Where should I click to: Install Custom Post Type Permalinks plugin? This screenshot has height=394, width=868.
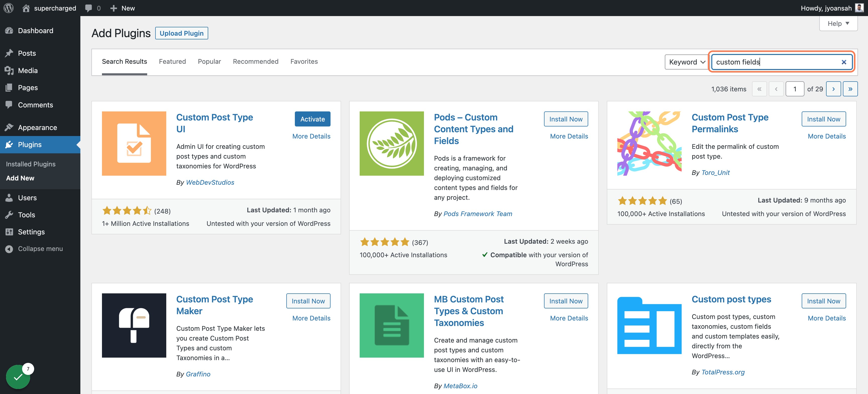pos(824,119)
